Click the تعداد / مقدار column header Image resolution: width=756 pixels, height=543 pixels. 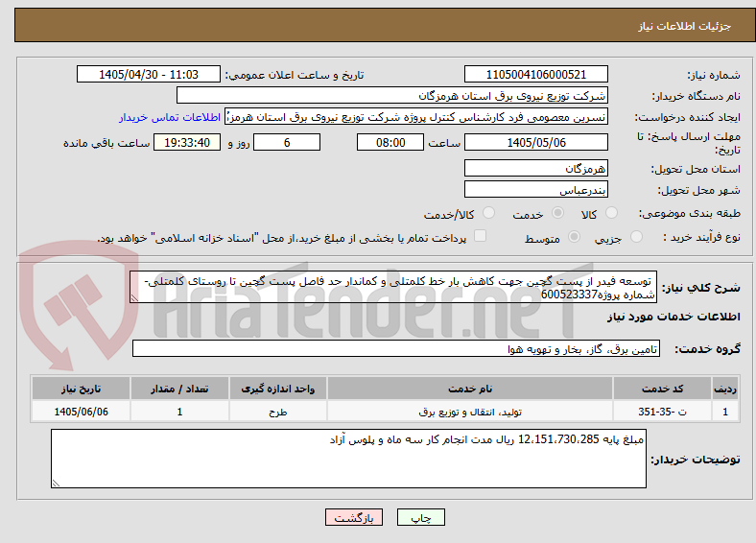179,389
